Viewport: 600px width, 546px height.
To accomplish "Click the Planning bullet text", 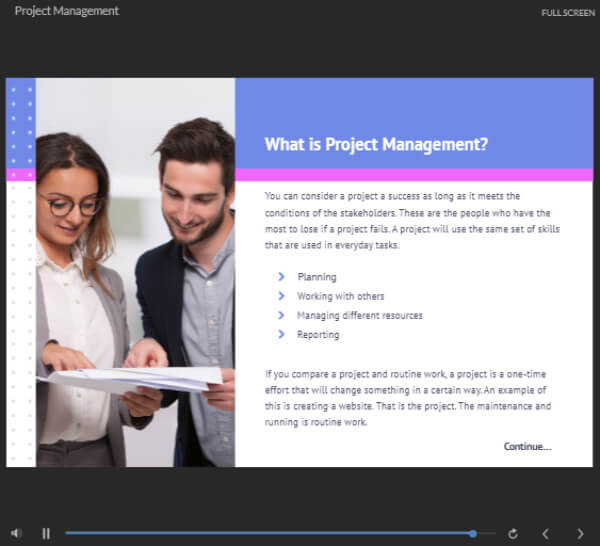I will [x=317, y=277].
